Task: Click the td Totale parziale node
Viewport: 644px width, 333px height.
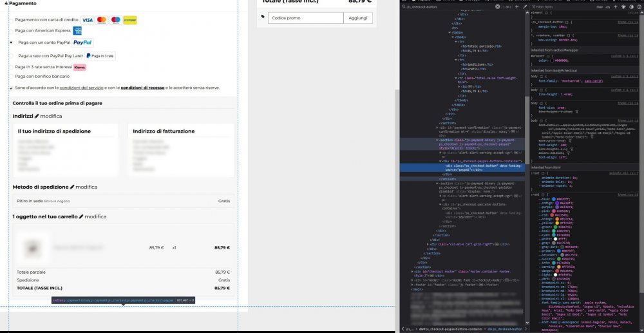Action: click(480, 46)
